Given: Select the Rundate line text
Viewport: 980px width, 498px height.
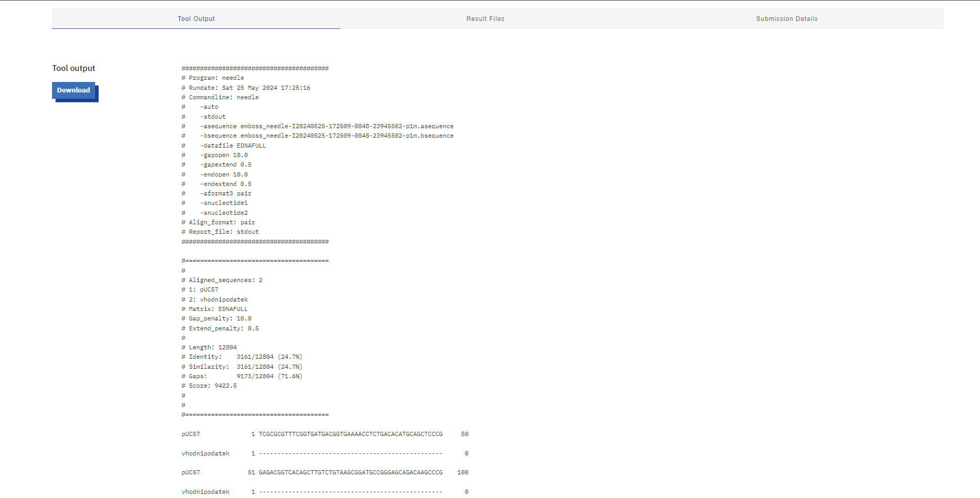Looking at the screenshot, I should pyautogui.click(x=246, y=88).
